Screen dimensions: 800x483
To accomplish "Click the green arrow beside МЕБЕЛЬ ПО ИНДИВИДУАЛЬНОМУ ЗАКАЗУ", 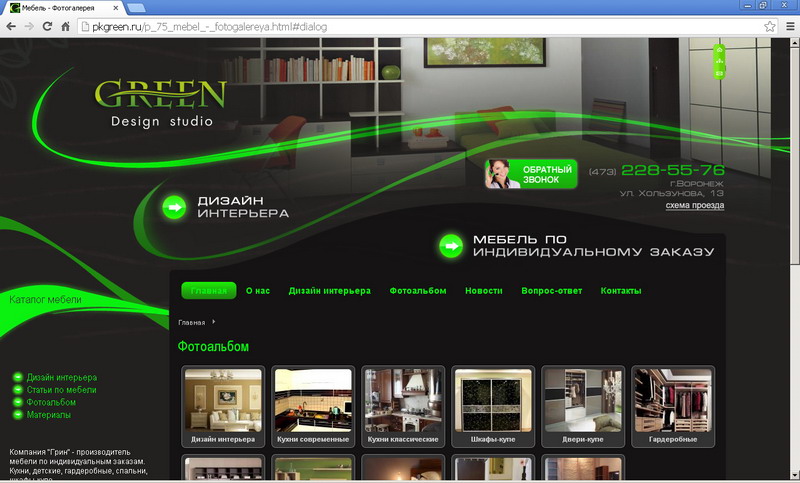I will click(451, 246).
